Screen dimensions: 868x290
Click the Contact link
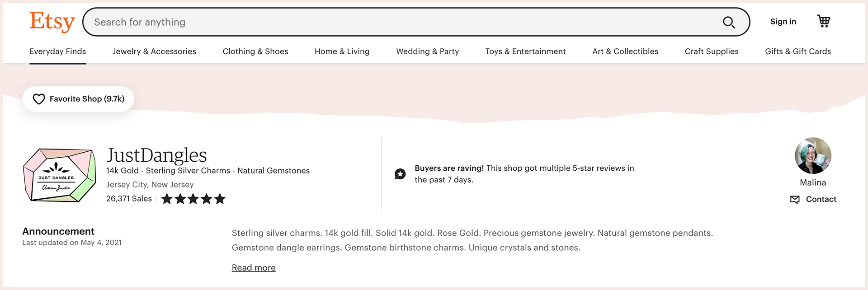[x=821, y=199]
